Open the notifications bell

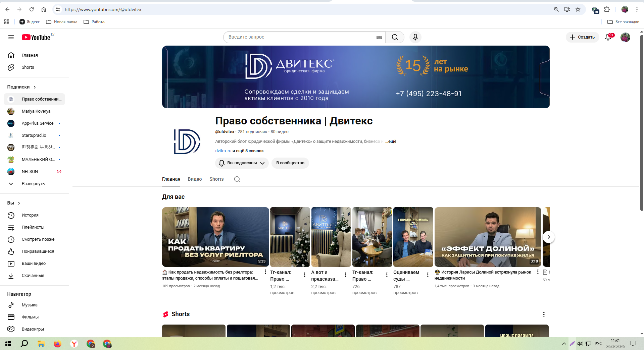608,37
